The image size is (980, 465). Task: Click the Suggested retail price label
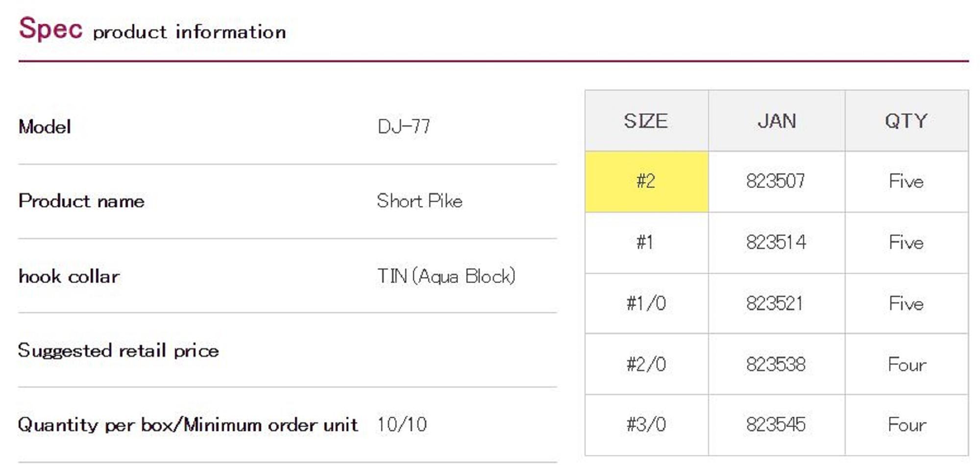click(118, 351)
